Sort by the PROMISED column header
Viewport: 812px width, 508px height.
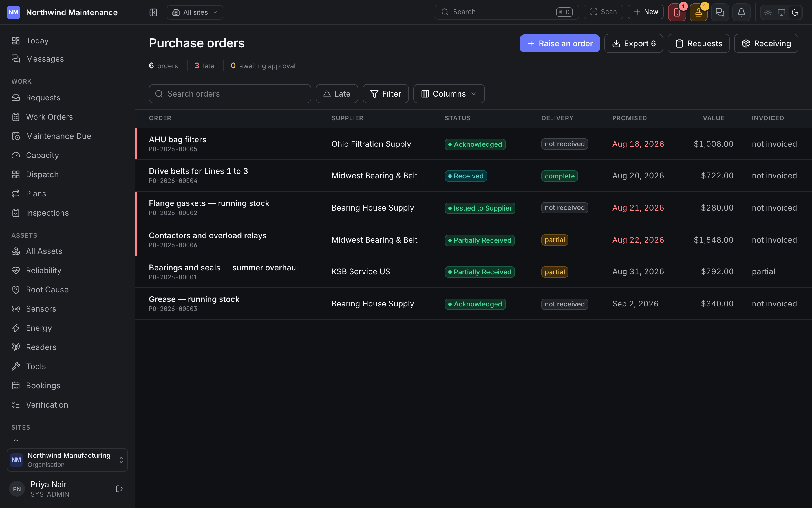coord(630,118)
